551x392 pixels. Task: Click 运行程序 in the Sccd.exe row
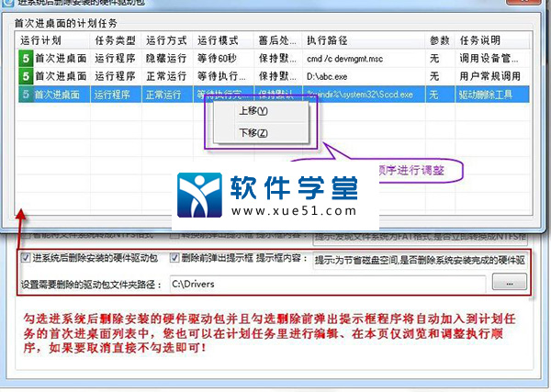pyautogui.click(x=112, y=95)
